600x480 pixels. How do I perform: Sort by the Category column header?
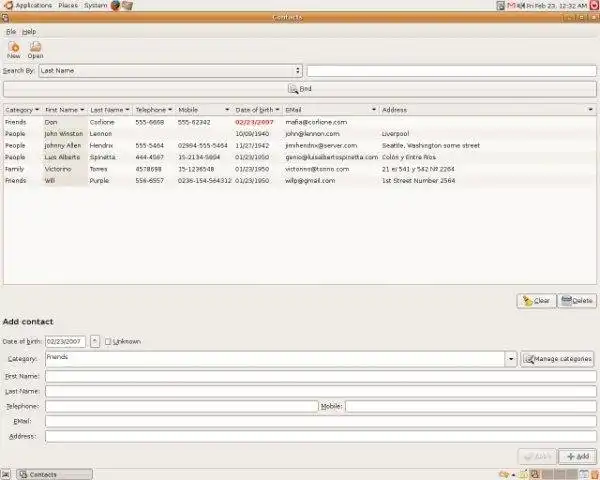pos(22,110)
